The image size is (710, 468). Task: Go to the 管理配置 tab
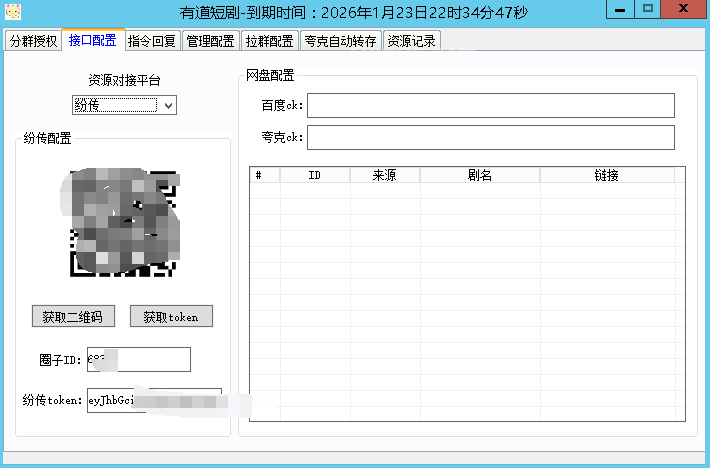pos(211,41)
